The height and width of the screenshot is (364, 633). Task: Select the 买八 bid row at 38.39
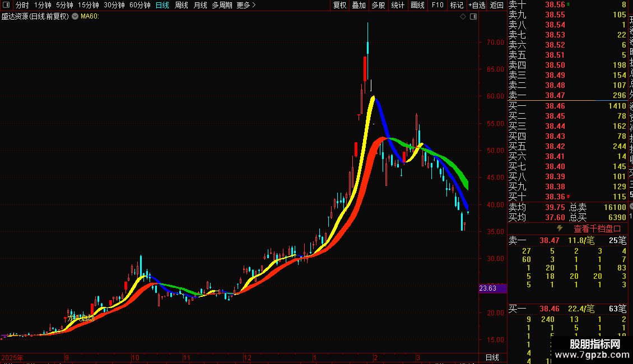pos(567,176)
